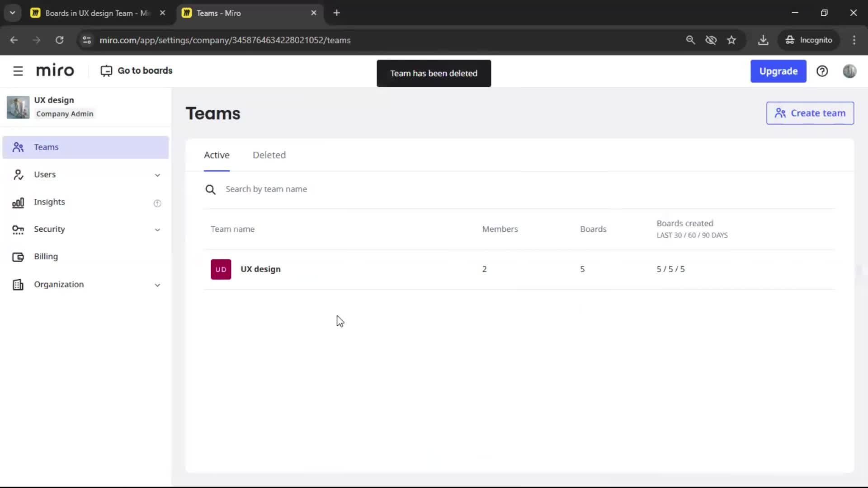The height and width of the screenshot is (488, 868).
Task: Select Teams in the sidebar
Action: tap(85, 147)
